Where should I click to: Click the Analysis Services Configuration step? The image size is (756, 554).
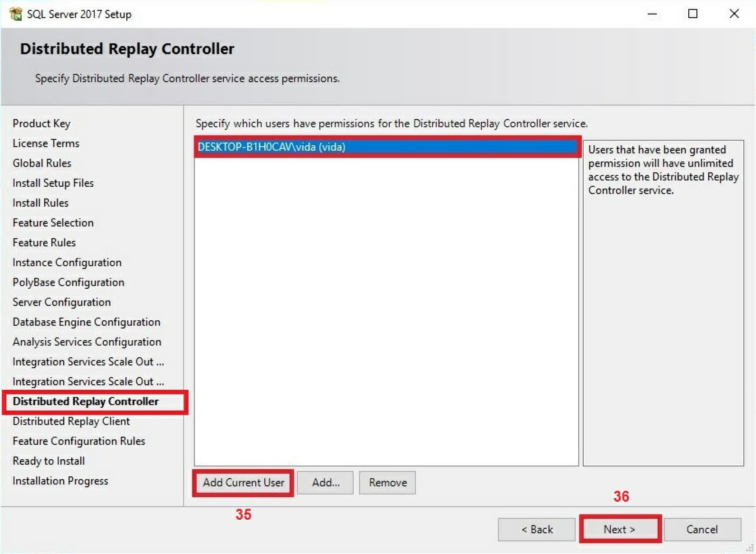87,342
